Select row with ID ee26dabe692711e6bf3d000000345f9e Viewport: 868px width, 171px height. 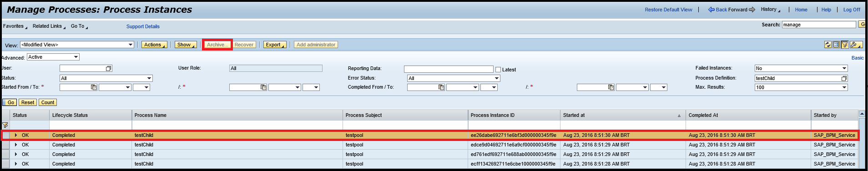[x=5, y=135]
